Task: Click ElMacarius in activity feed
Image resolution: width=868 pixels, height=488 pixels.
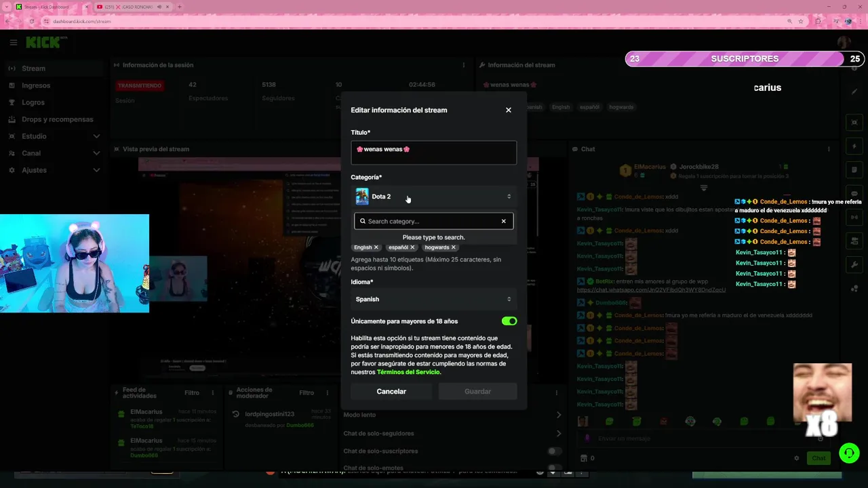Action: pyautogui.click(x=146, y=412)
